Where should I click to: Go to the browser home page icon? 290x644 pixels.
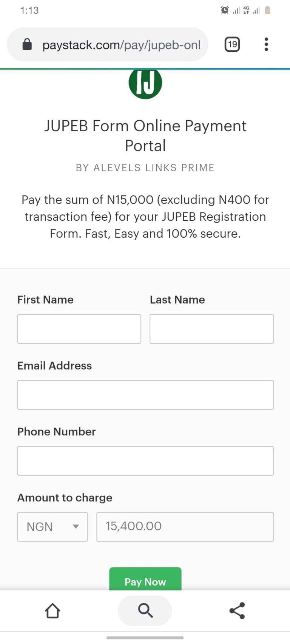(x=53, y=610)
